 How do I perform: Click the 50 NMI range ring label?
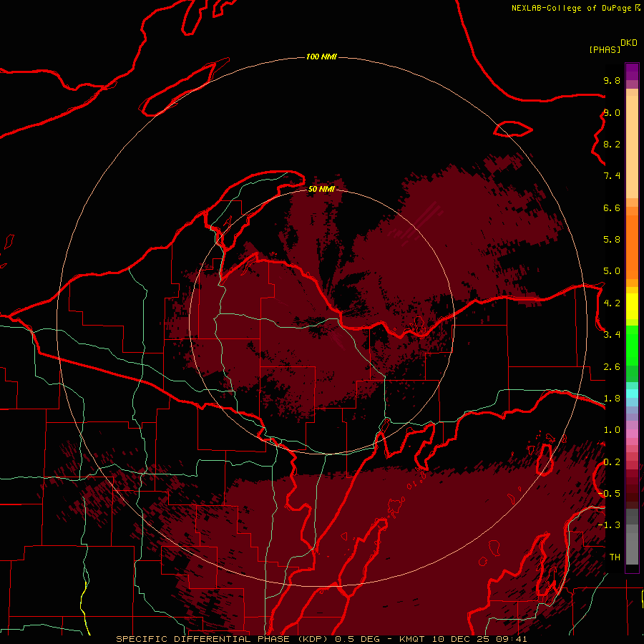point(321,189)
